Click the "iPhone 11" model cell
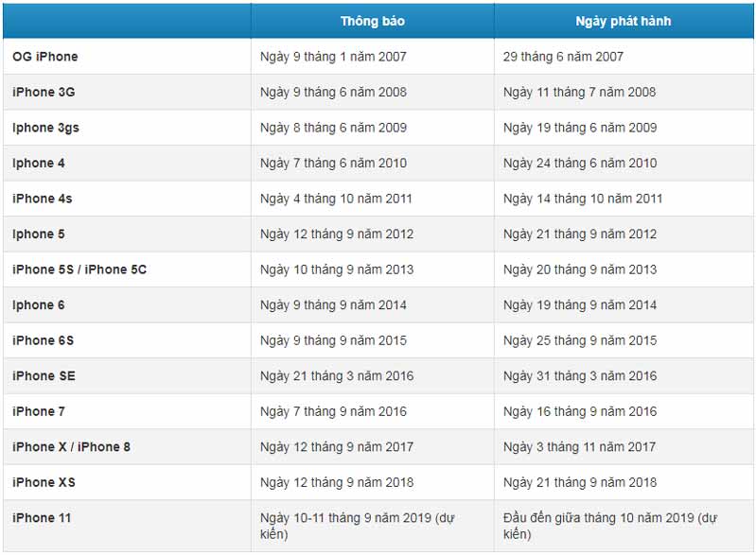Viewport: 756px width, 555px height. pyautogui.click(x=42, y=517)
